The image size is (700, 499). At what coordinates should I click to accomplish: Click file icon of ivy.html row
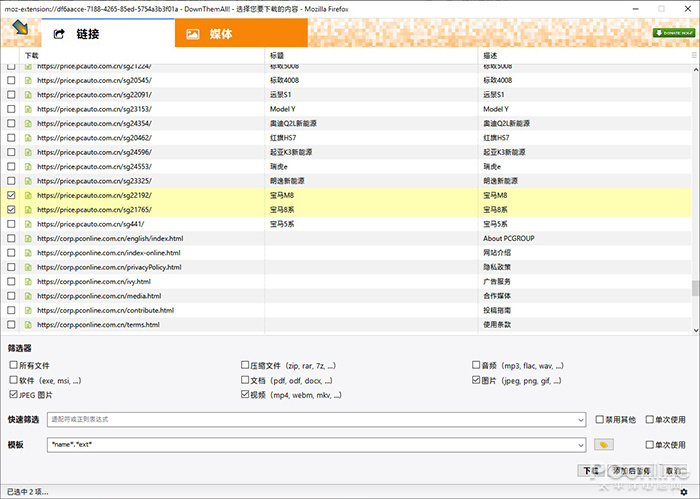(x=28, y=282)
